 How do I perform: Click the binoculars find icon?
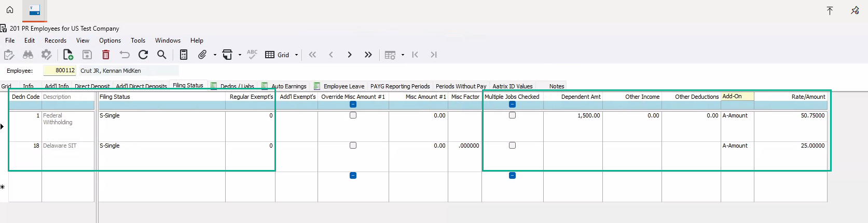[28, 55]
